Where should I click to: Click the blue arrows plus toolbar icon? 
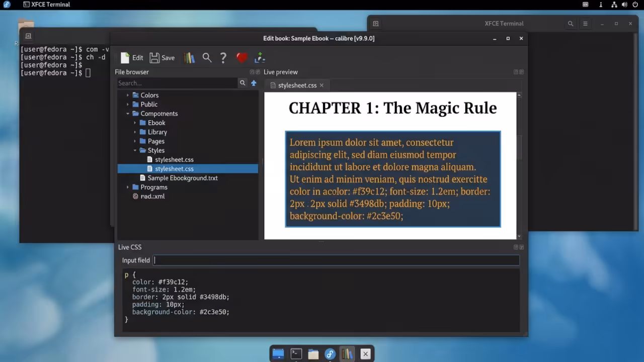pyautogui.click(x=260, y=58)
